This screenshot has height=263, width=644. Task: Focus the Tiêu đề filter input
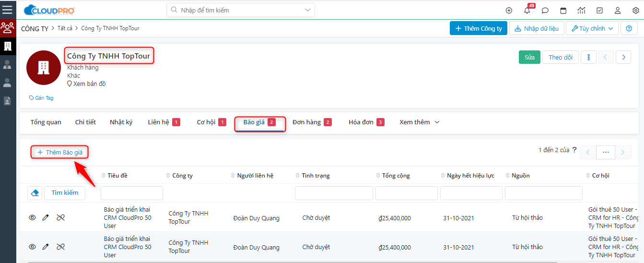pyautogui.click(x=132, y=193)
